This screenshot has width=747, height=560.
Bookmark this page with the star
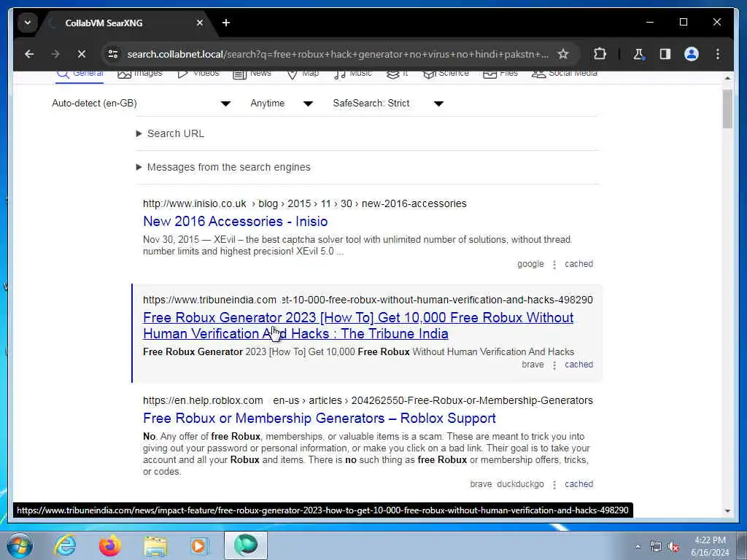(563, 54)
